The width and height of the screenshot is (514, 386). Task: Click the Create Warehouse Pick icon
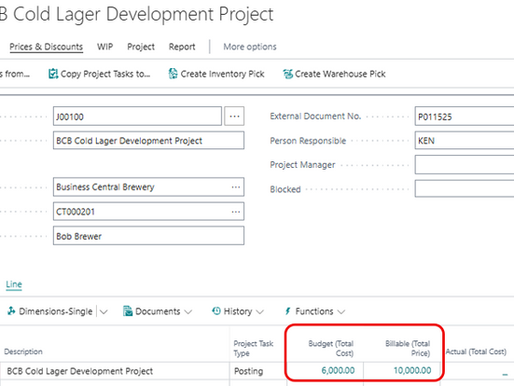tap(288, 74)
